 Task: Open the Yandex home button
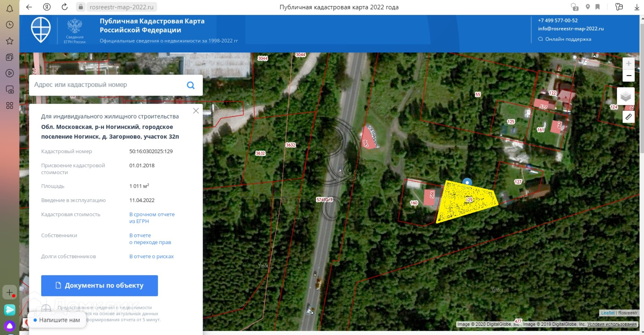(x=47, y=7)
